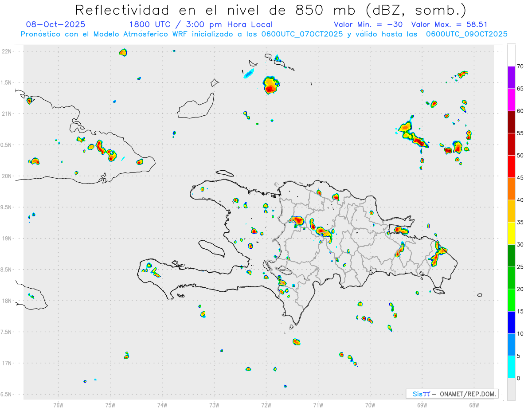Viewport: 532px width, 411px height.
Task: Click the colorbar value label "15"
Action: pyautogui.click(x=520, y=311)
